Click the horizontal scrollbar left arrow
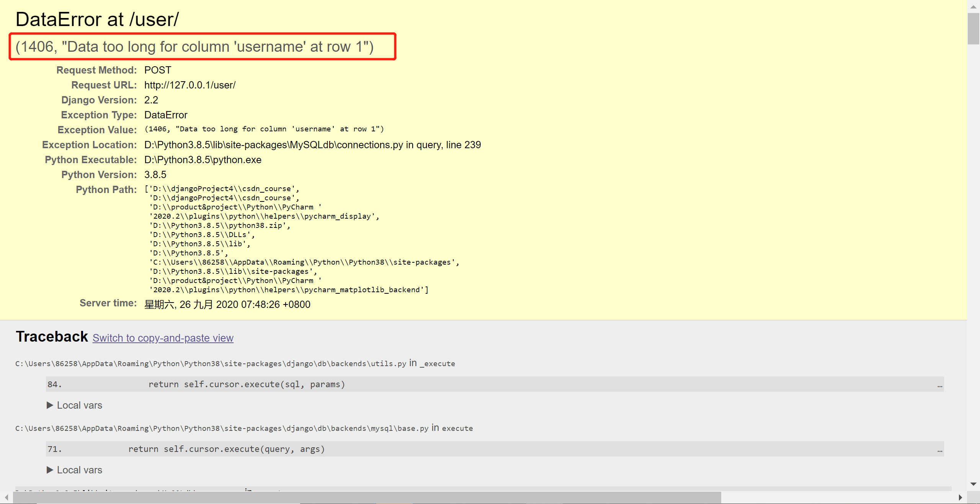This screenshot has height=504, width=980. 6,497
